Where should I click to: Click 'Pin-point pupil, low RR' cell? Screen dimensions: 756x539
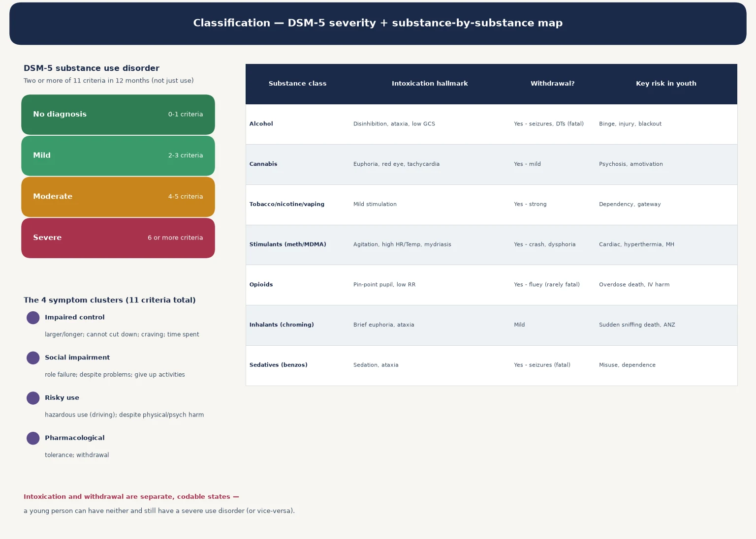point(384,285)
